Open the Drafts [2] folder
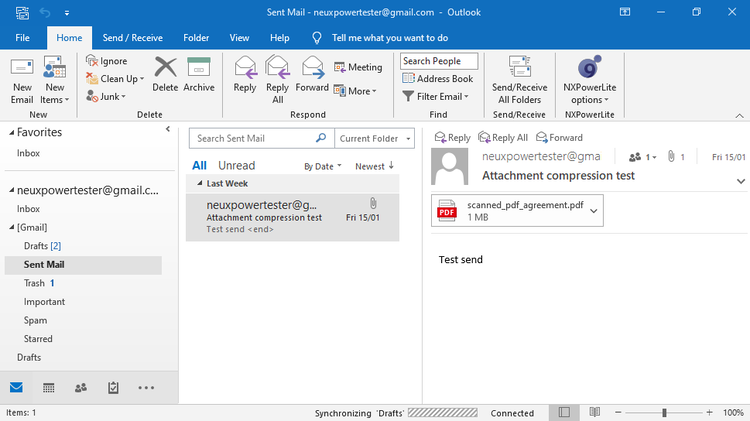Viewport: 750px width, 421px height. pyautogui.click(x=42, y=246)
